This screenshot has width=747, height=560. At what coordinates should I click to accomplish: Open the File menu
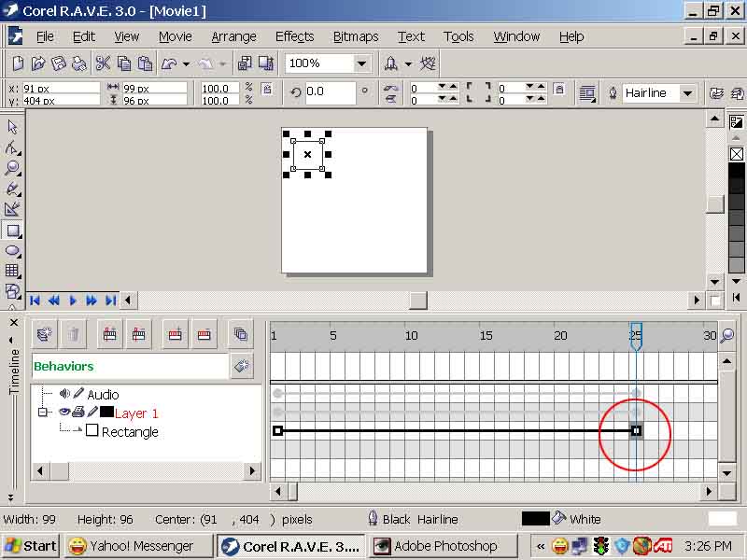coord(45,36)
